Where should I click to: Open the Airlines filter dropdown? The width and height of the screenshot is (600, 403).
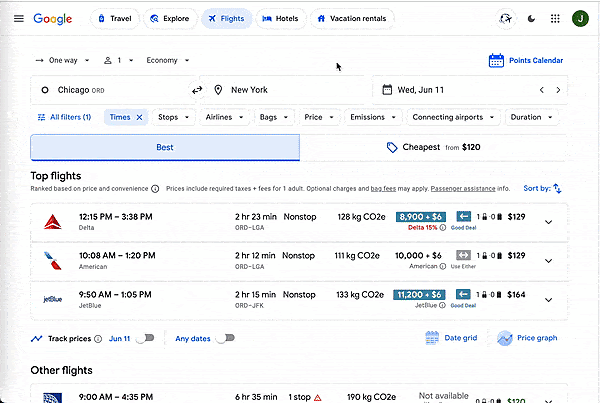(226, 117)
